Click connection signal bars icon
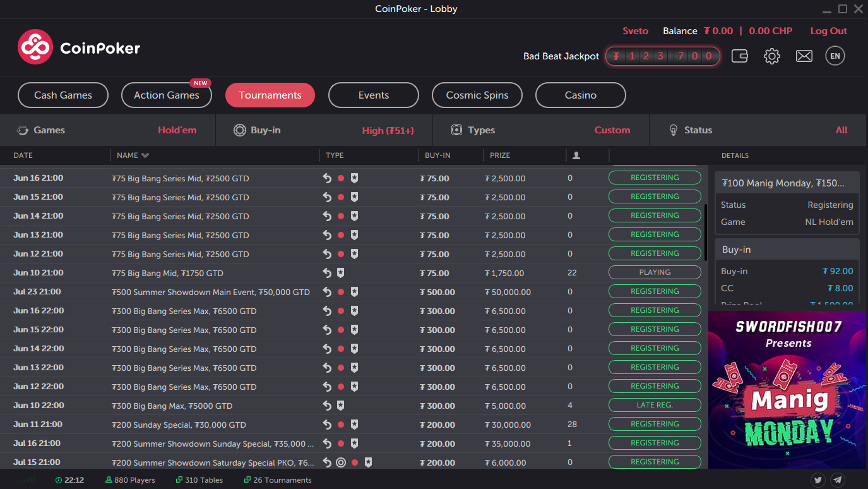This screenshot has width=868, height=489. (27, 480)
